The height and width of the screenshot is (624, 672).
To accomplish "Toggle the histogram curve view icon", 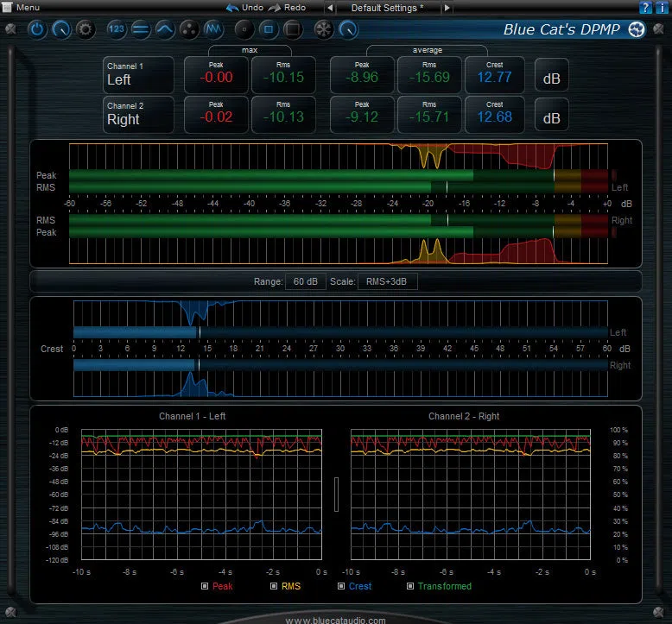I will tap(165, 29).
